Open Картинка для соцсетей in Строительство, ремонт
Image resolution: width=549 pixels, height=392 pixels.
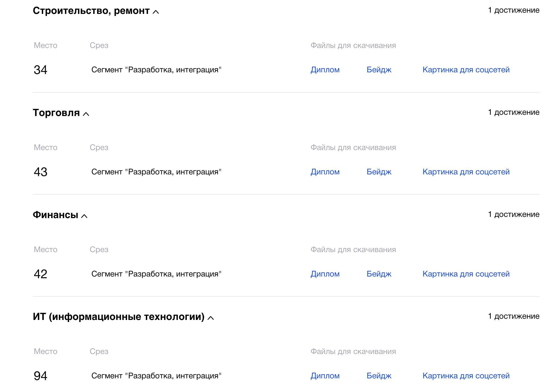pyautogui.click(x=466, y=70)
